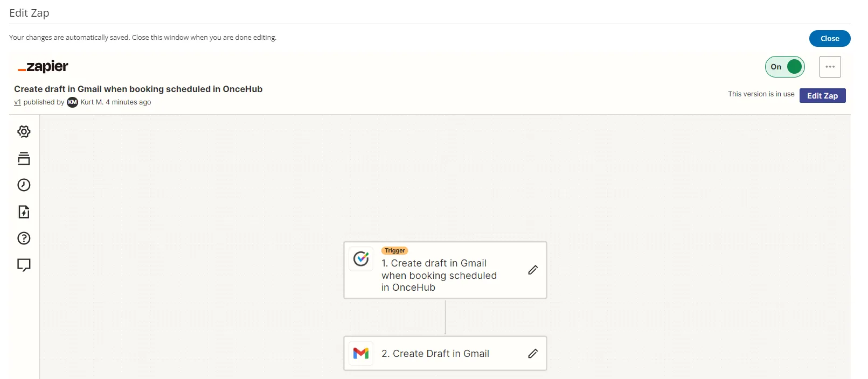Image resolution: width=868 pixels, height=379 pixels.
Task: Click the KM user avatar
Action: pos(72,102)
